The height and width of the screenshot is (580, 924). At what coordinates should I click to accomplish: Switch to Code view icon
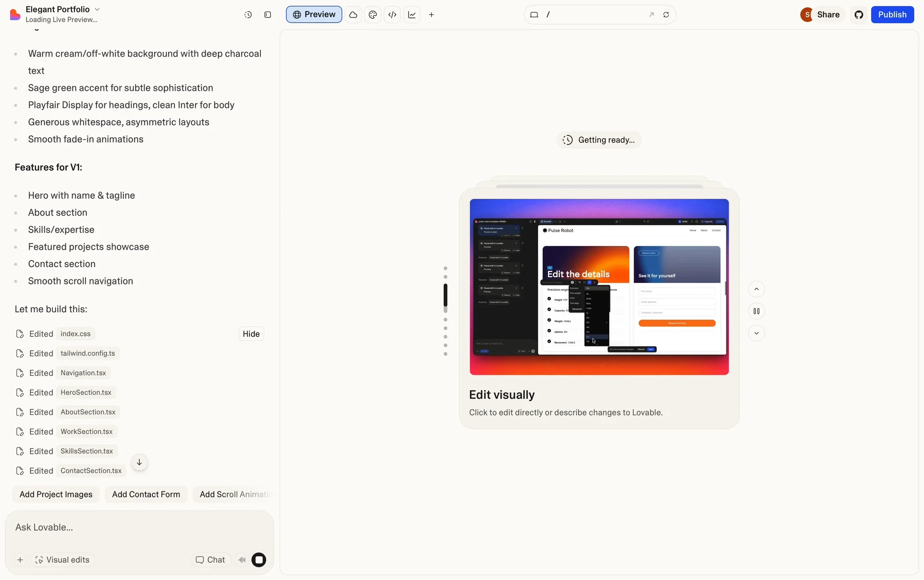[392, 15]
